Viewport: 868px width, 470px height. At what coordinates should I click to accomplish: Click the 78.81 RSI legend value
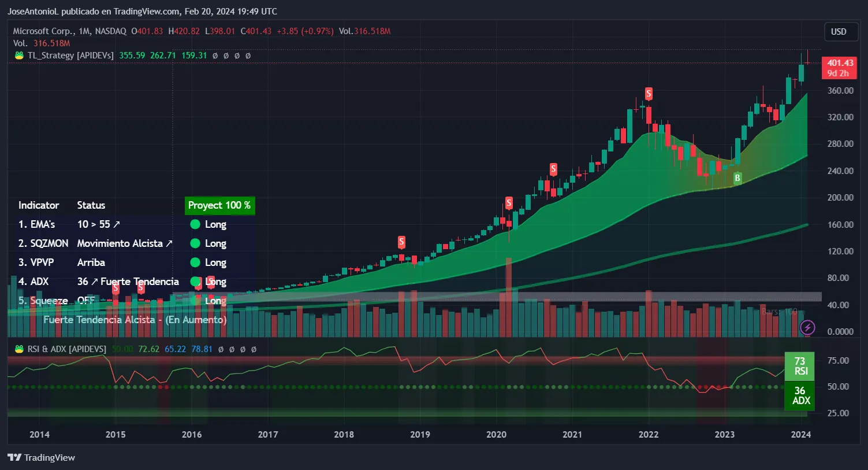202,349
